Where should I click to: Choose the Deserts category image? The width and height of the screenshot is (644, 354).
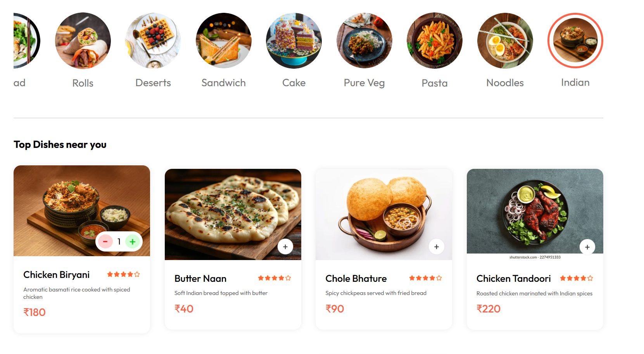pos(153,41)
